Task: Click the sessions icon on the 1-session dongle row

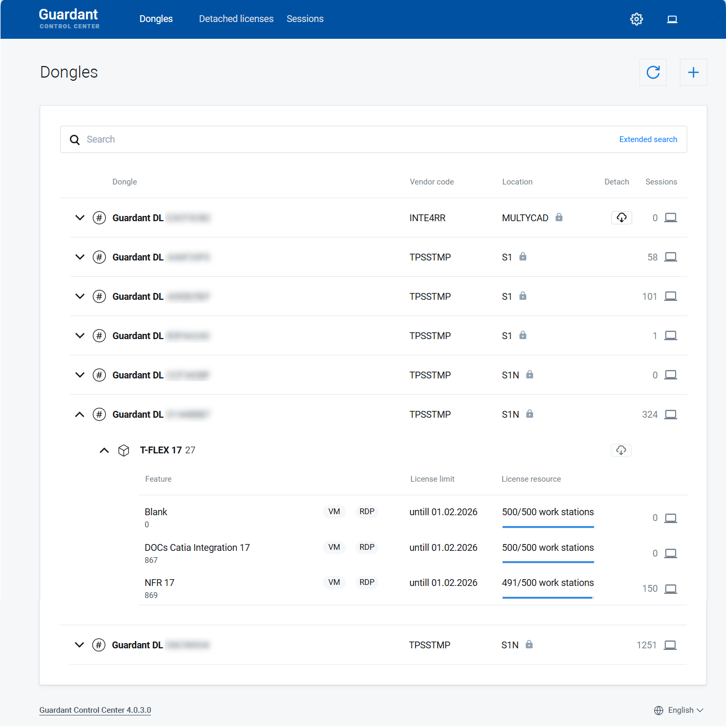Action: pos(671,335)
